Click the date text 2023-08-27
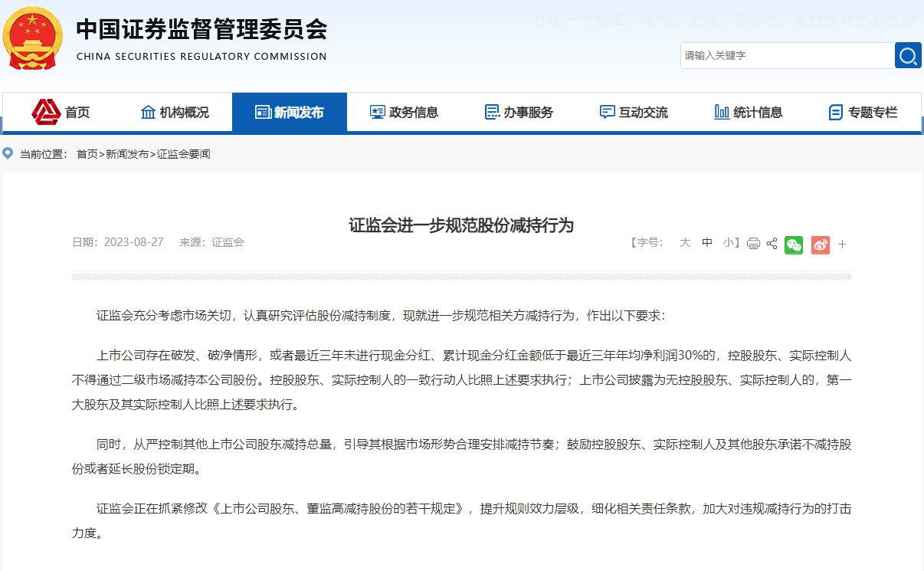Image resolution: width=924 pixels, height=571 pixels. [134, 242]
